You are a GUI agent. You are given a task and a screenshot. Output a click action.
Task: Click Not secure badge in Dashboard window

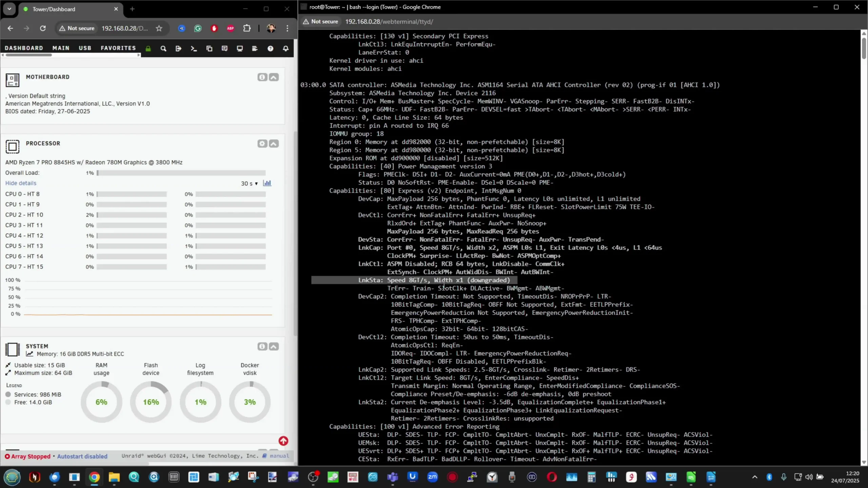coord(77,28)
